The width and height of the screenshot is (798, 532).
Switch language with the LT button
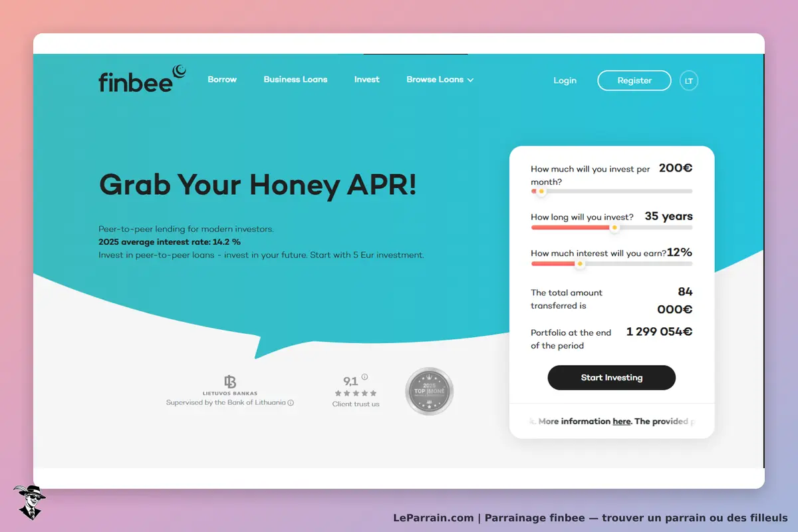(x=689, y=81)
